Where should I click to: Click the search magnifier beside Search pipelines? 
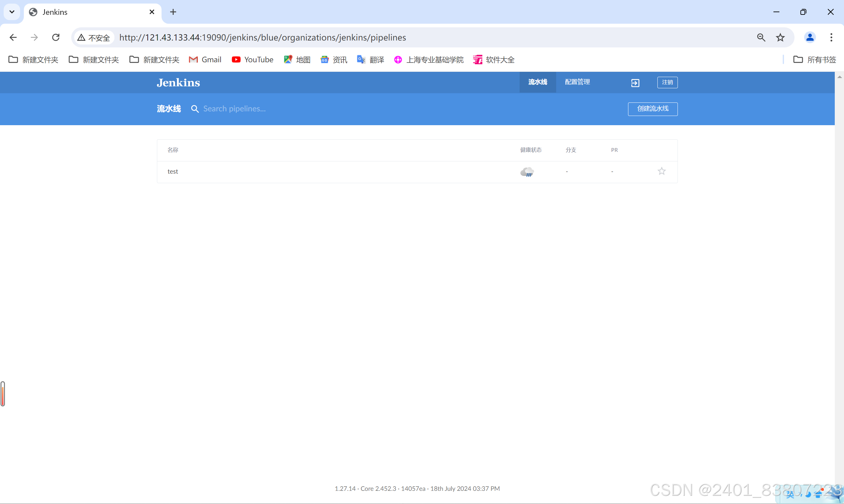[x=195, y=109]
